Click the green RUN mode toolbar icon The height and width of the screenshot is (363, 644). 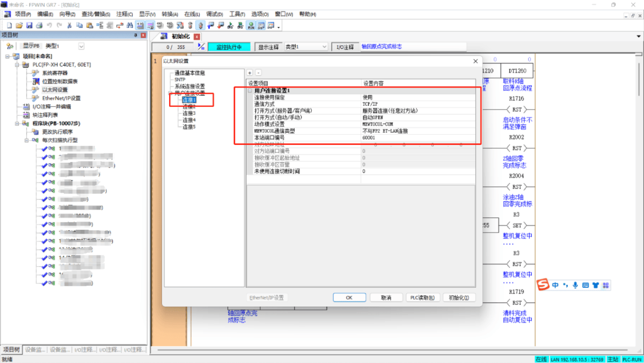point(251,25)
